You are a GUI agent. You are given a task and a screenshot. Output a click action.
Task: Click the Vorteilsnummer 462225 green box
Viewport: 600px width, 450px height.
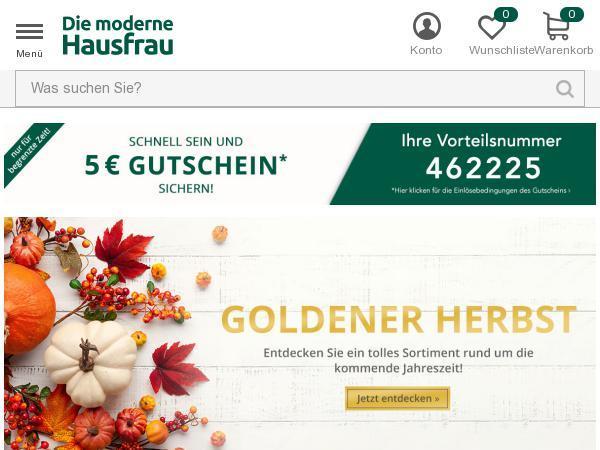pos(463,164)
